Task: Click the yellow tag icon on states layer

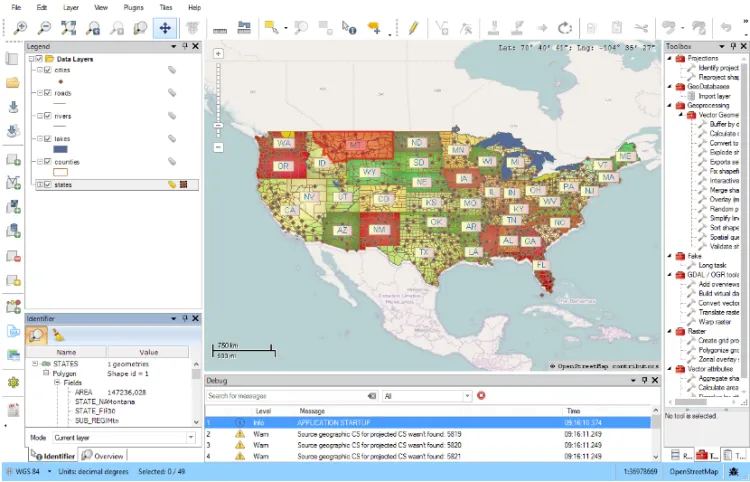Action: click(x=172, y=184)
